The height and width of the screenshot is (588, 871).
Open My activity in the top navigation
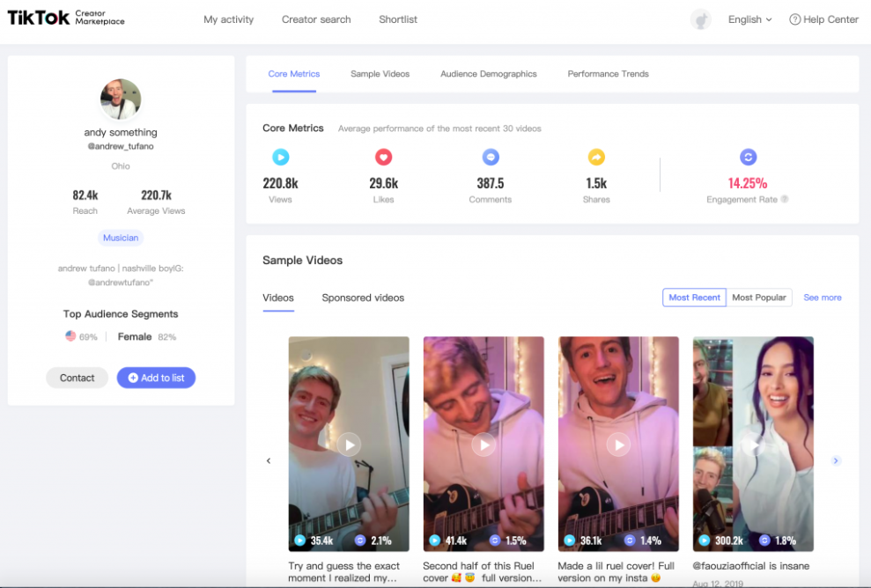228,19
